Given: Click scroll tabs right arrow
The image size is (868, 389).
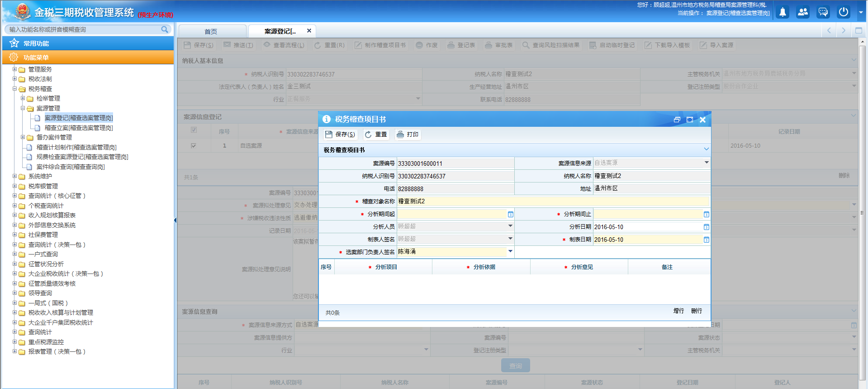Looking at the screenshot, I should point(844,30).
